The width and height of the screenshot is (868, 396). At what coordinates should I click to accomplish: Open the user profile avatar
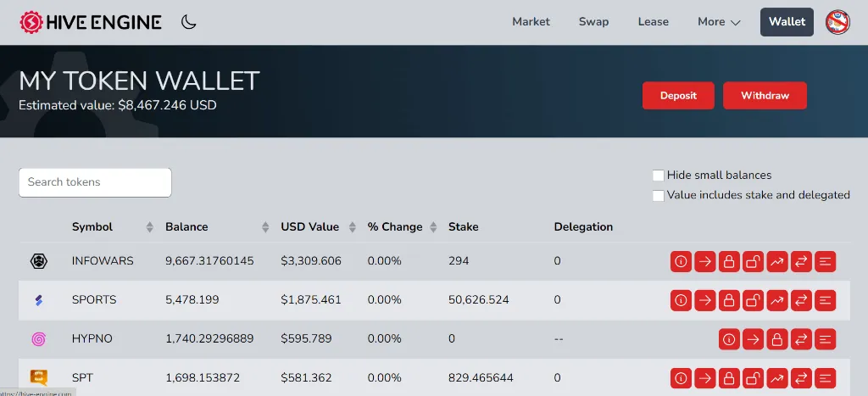(837, 22)
